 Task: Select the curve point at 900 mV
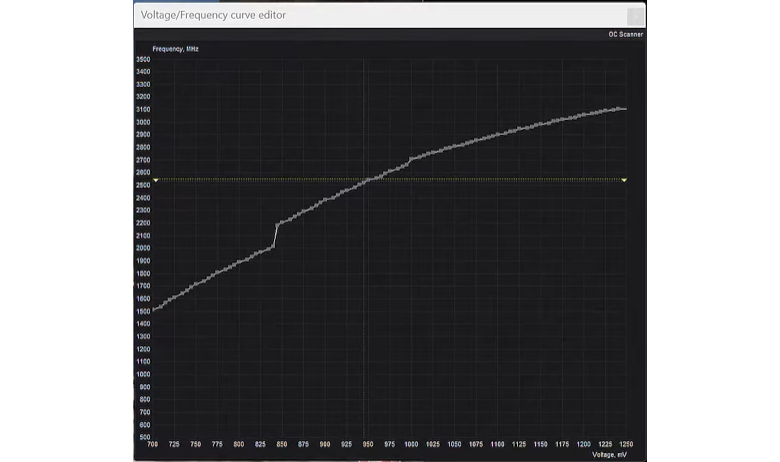click(x=325, y=200)
